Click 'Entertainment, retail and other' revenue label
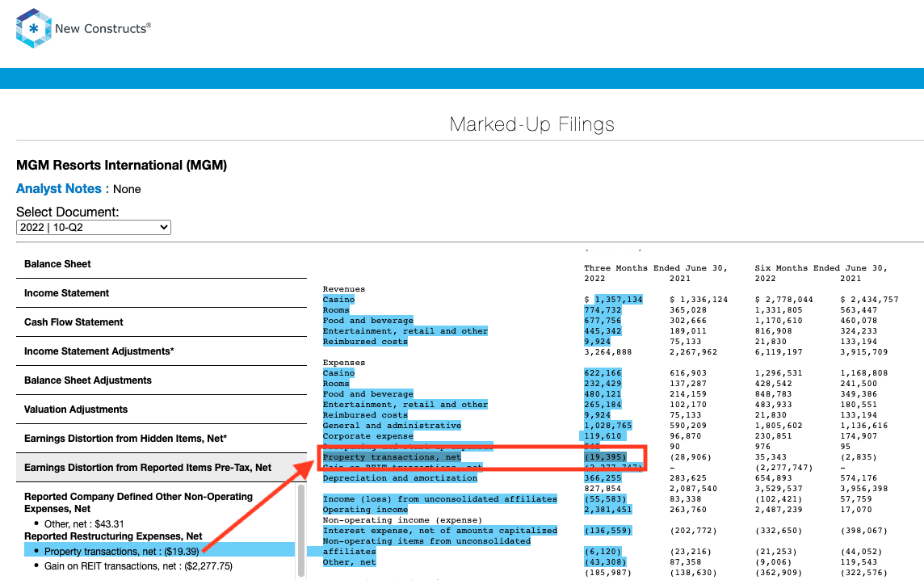924x580 pixels. (405, 331)
